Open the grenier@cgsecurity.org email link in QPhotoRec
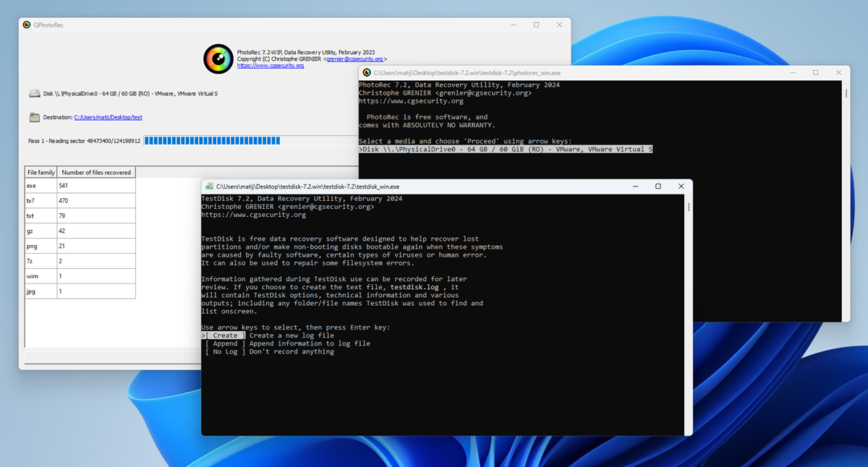This screenshot has height=467, width=868. [355, 59]
